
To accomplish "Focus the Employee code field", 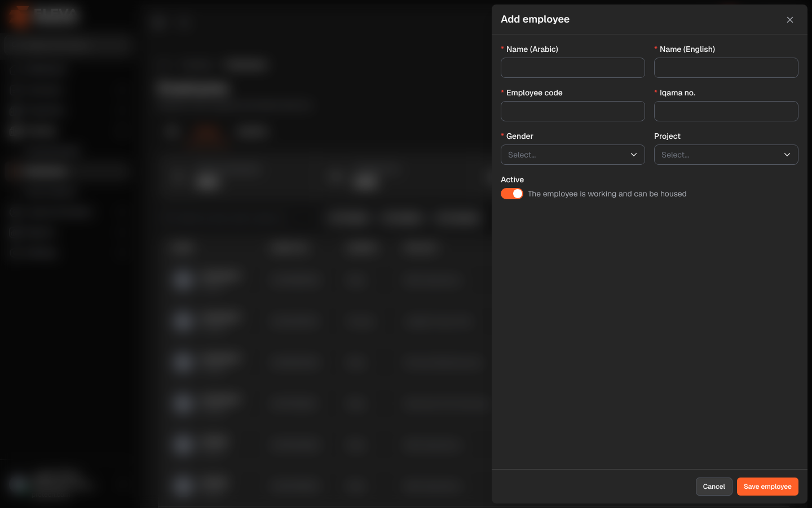I will pos(573,111).
